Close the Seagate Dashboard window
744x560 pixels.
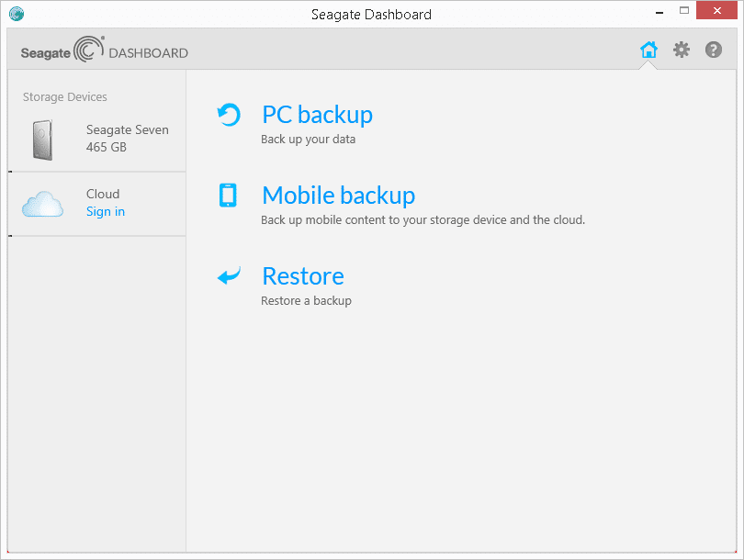point(717,10)
